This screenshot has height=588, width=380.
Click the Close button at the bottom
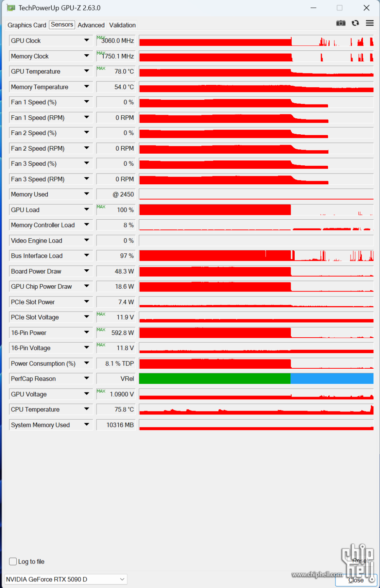(356, 580)
